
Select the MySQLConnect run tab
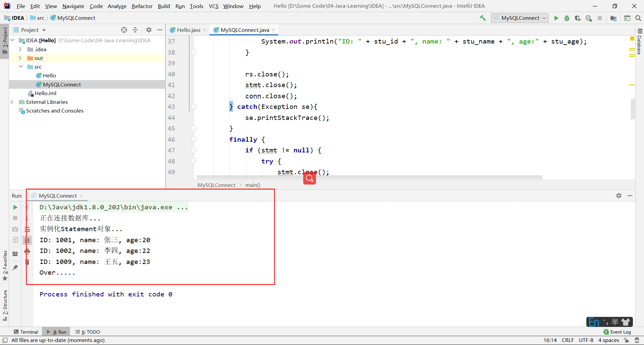click(x=57, y=196)
